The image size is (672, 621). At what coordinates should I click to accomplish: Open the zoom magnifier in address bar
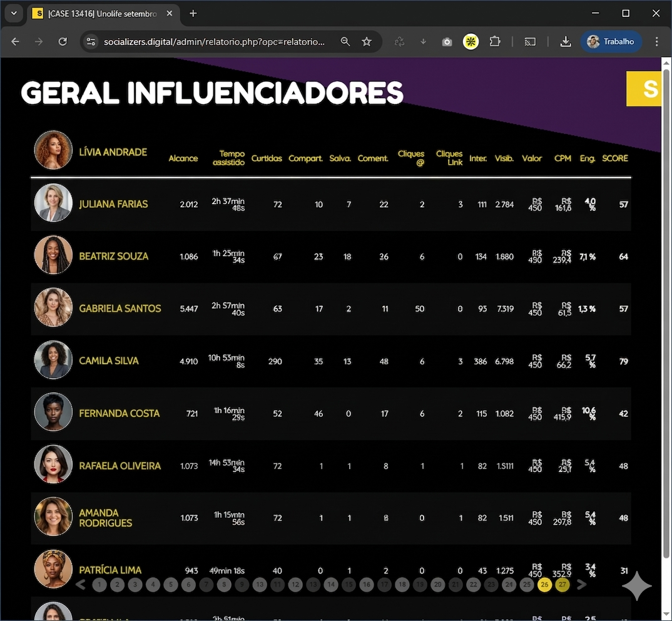click(x=345, y=42)
